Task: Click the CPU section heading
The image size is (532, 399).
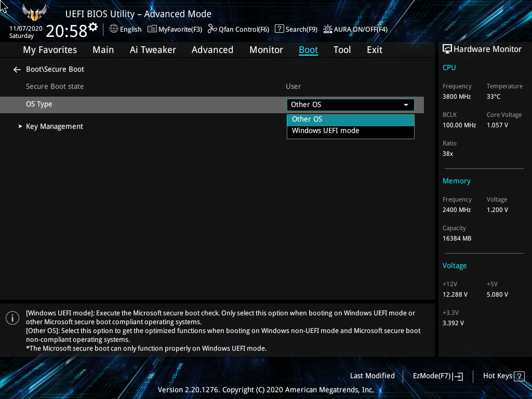Action: [x=449, y=68]
